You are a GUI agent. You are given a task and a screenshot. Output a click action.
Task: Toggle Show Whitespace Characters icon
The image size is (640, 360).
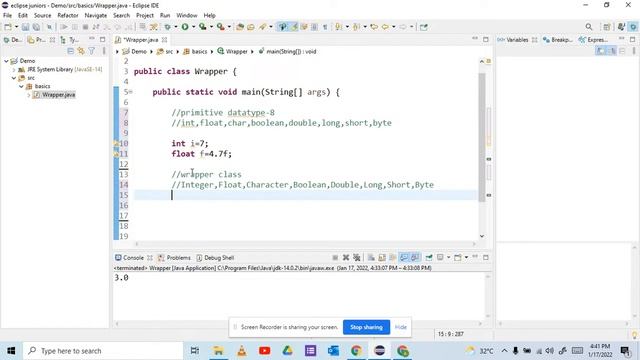325,27
